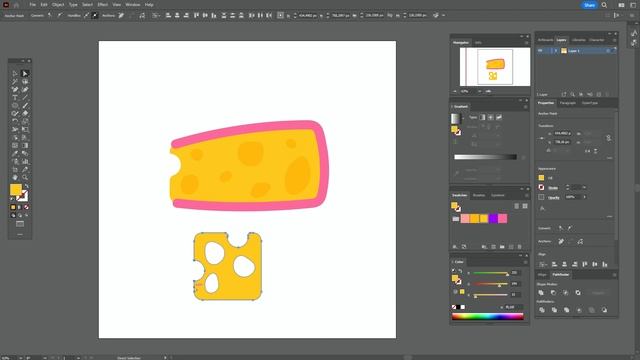Click Swap Fill and Stroke arrows

26,186
